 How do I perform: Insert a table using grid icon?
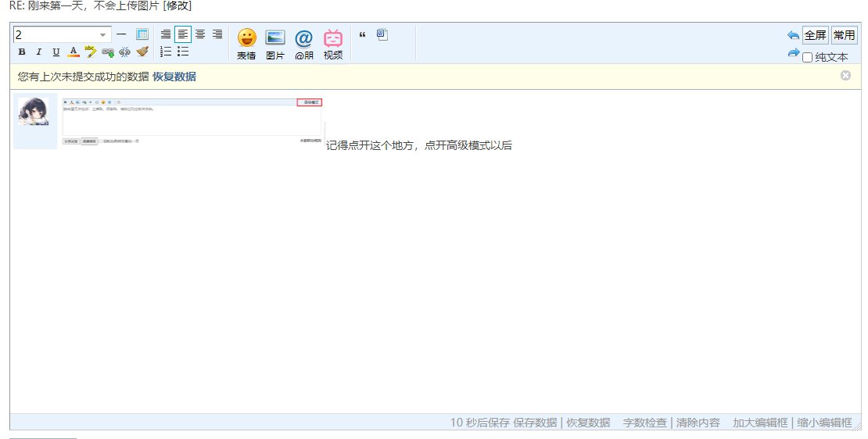(142, 34)
